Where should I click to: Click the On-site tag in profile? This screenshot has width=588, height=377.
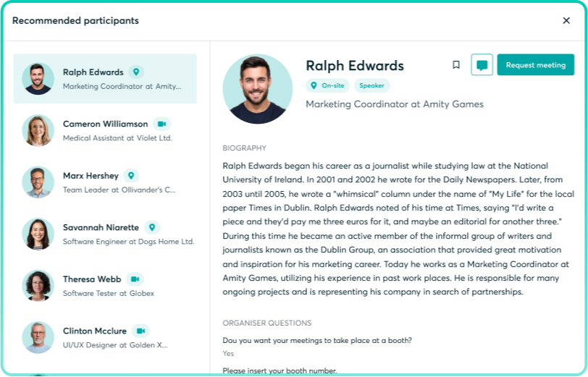(x=328, y=85)
